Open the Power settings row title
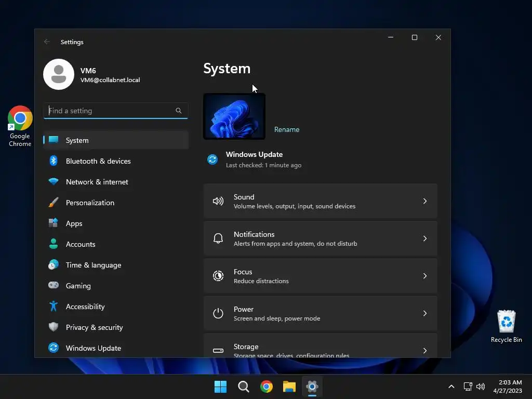Image resolution: width=532 pixels, height=399 pixels. 244,309
